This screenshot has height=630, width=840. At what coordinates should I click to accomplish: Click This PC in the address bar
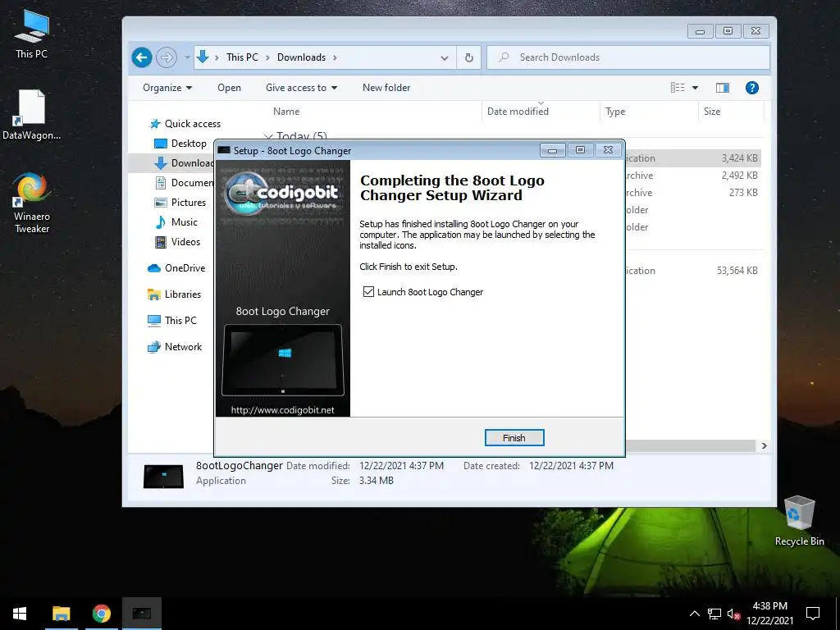coord(242,57)
